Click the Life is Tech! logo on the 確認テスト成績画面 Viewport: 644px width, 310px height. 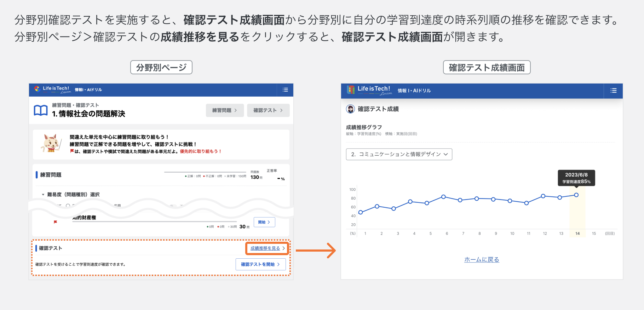369,90
